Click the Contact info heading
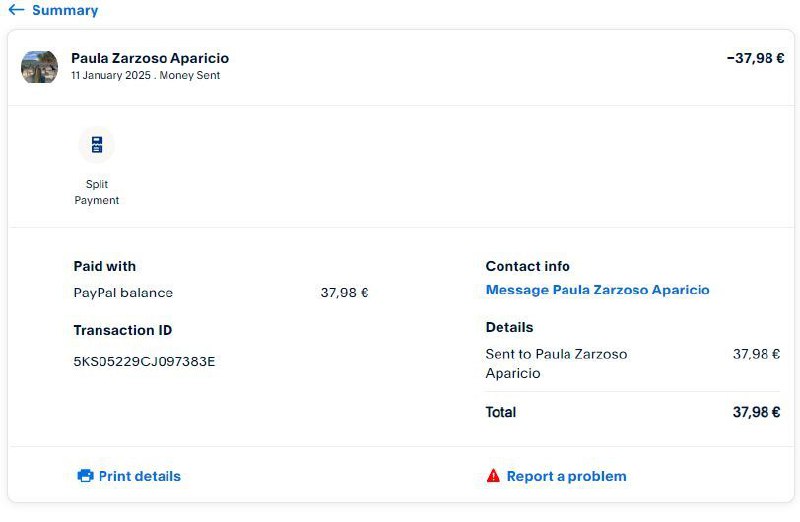This screenshot has width=800, height=522. tap(527, 266)
